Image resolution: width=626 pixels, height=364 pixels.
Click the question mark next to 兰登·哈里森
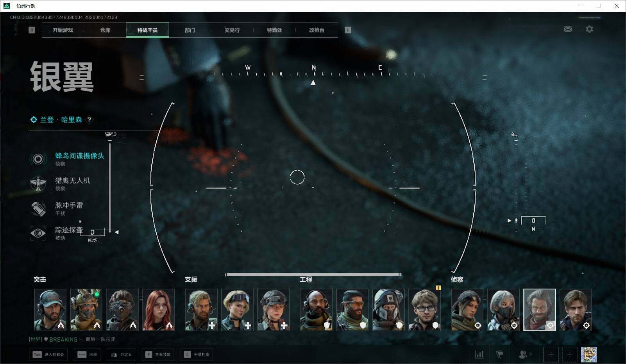[89, 120]
